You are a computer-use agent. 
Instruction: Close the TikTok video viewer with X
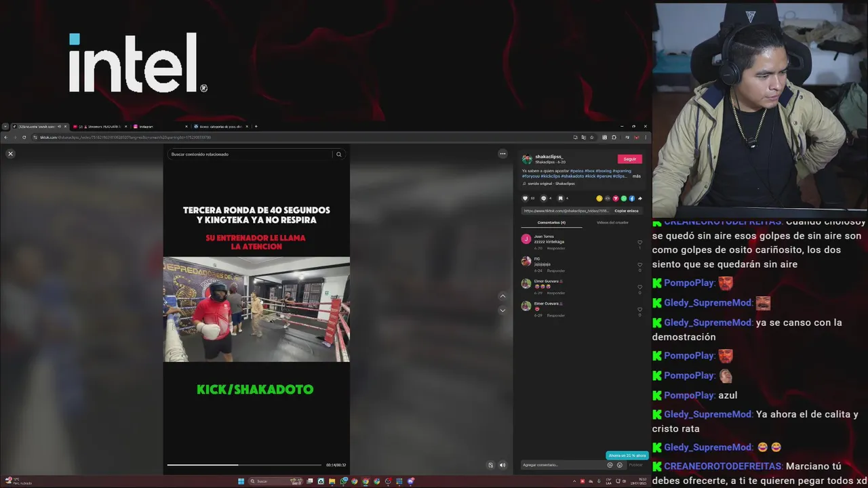point(10,154)
